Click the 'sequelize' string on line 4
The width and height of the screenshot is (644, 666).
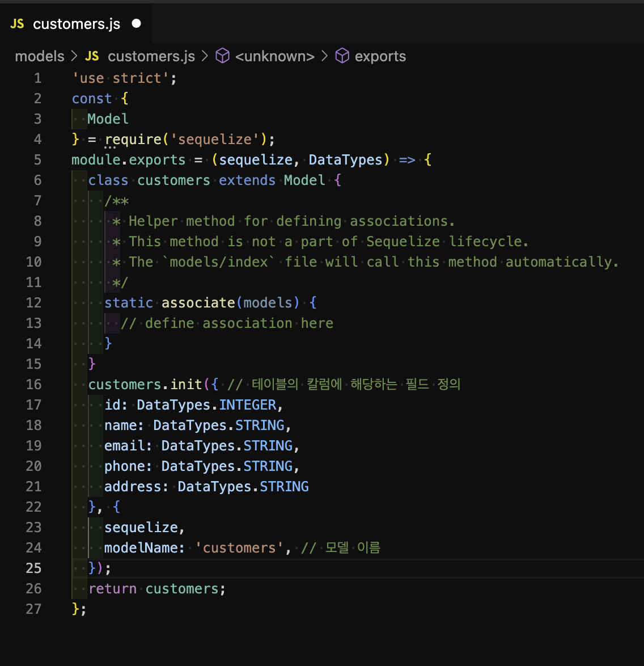214,140
